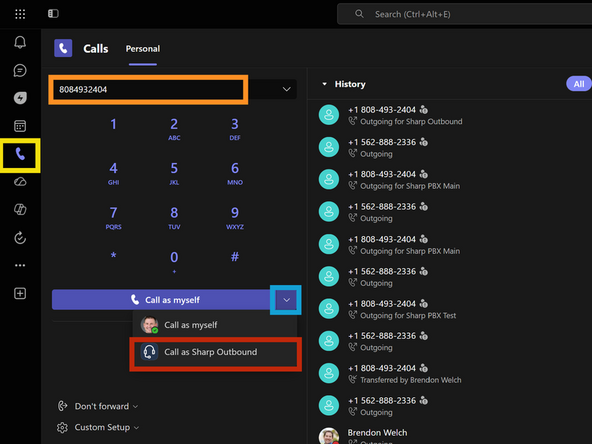Click the search magnifier icon
This screenshot has height=444, width=592.
359,14
